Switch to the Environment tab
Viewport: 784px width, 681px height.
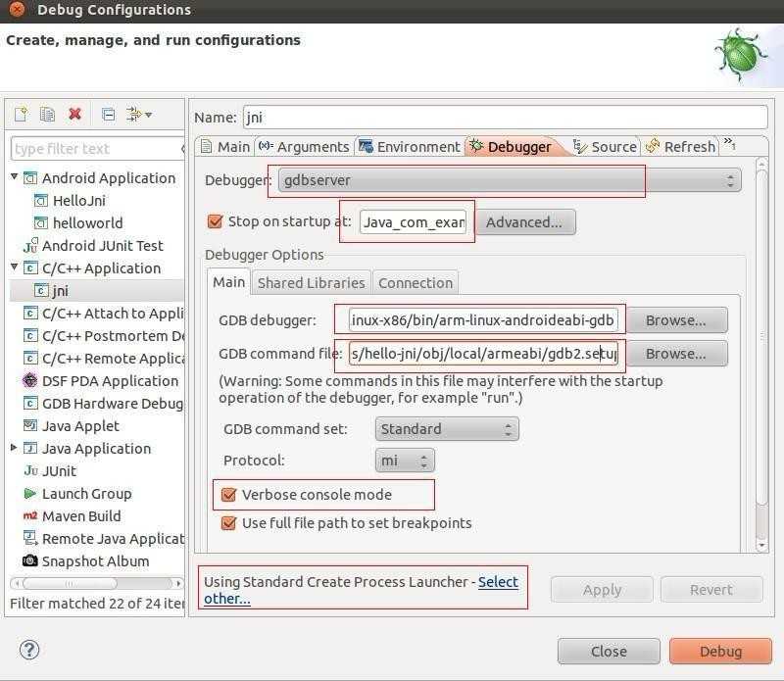[409, 147]
